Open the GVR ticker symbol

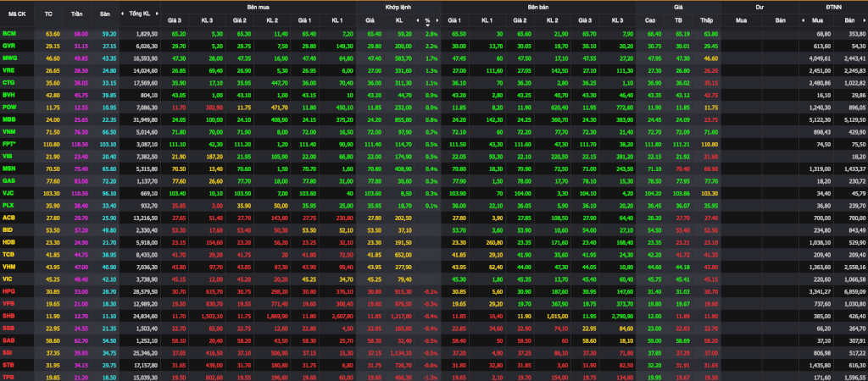point(8,46)
